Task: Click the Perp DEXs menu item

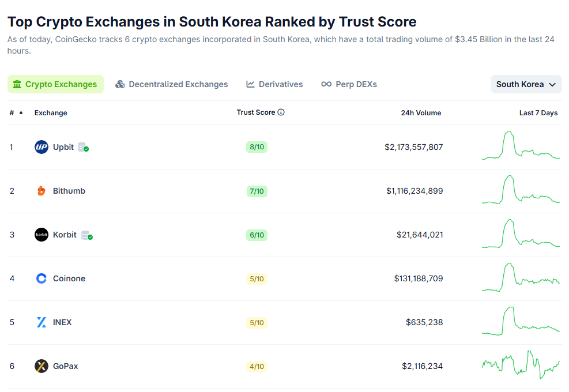Action: [x=349, y=84]
